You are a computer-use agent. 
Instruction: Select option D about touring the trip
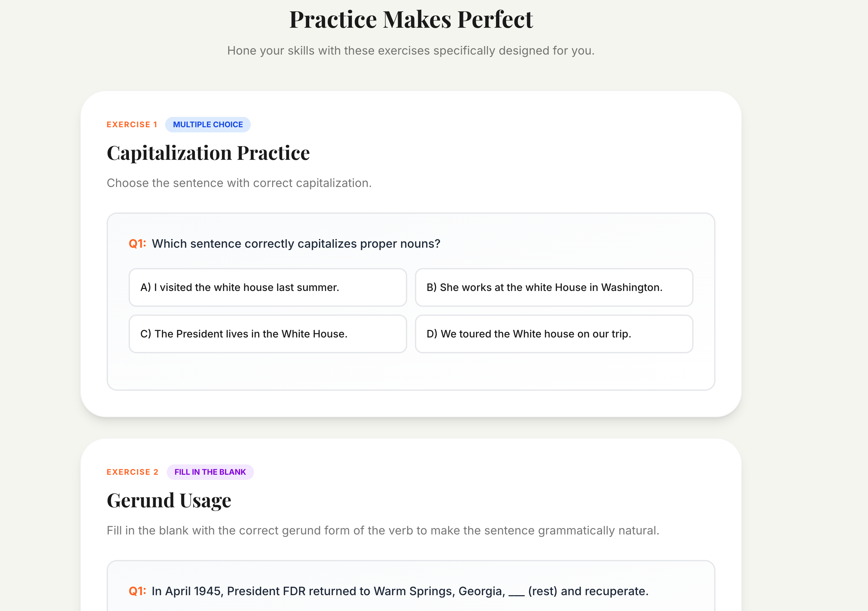[x=554, y=334]
